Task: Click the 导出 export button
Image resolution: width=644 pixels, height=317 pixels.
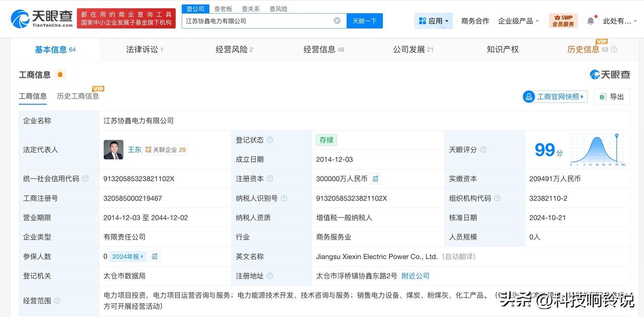Action: tap(612, 96)
